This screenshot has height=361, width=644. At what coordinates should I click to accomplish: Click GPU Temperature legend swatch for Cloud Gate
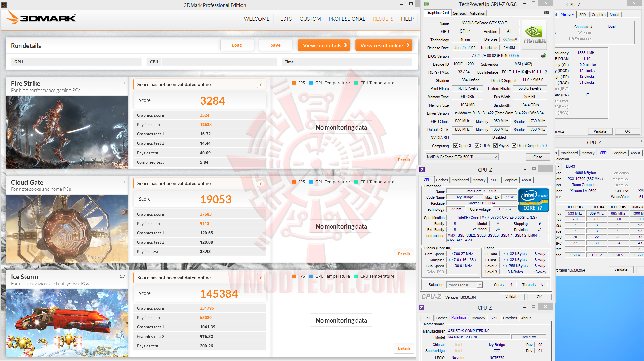pos(311,182)
